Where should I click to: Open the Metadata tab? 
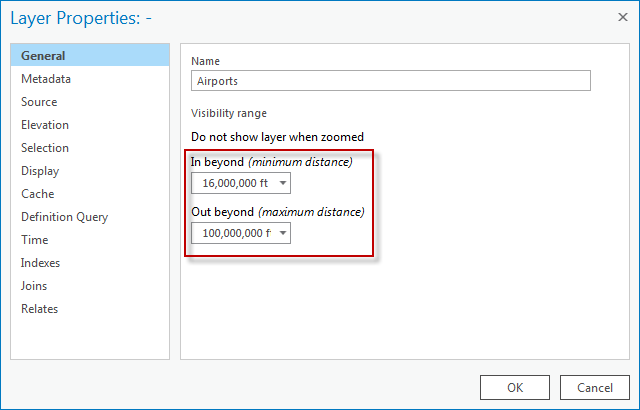click(46, 79)
